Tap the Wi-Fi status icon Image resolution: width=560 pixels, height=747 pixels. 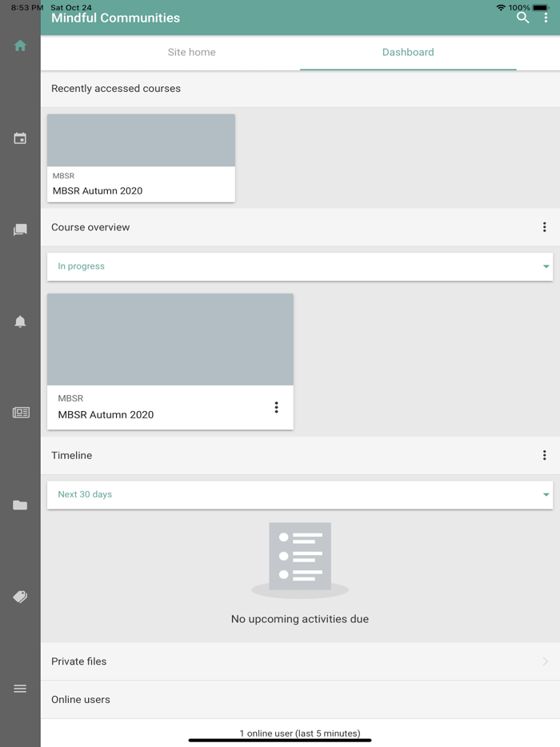coord(501,8)
